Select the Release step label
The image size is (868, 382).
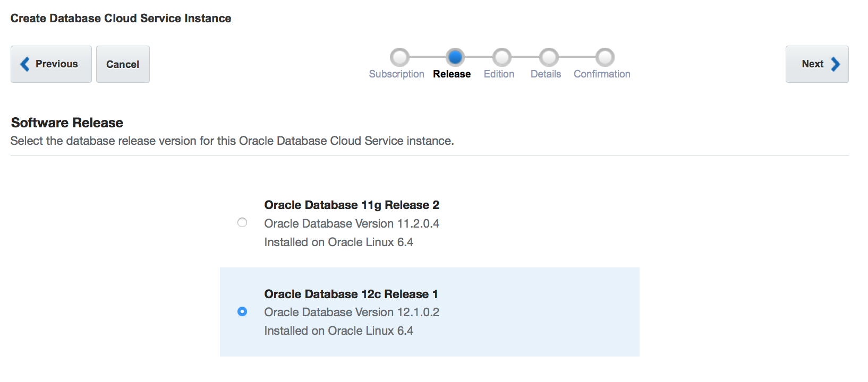coord(452,74)
